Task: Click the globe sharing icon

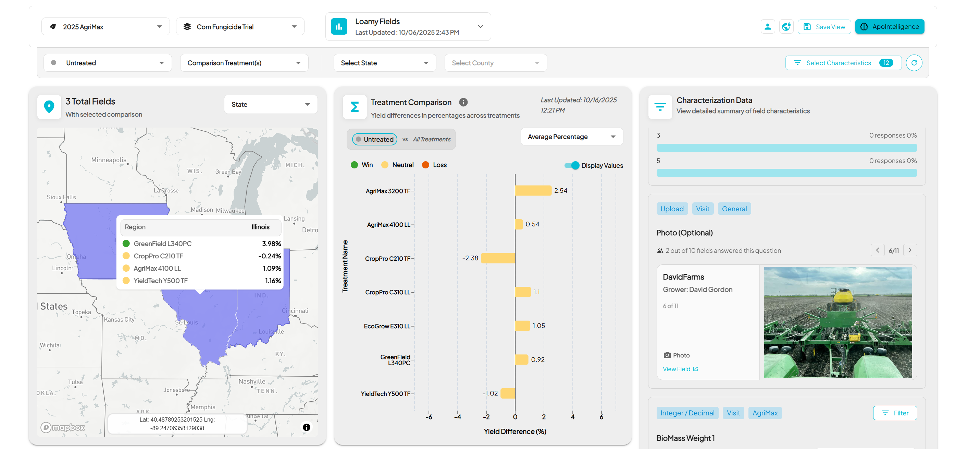Action: point(786,27)
